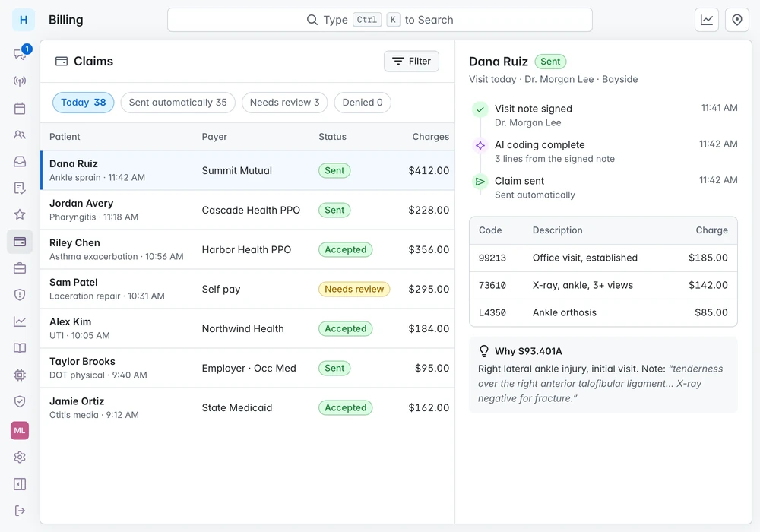Click the Employer · Occ Med payer cell

(249, 368)
